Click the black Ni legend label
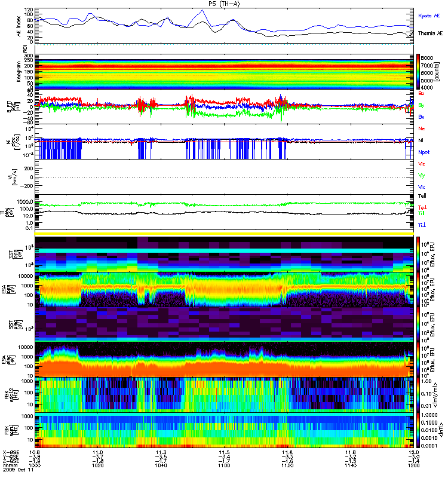The height and width of the screenshot is (478, 448). coord(421,140)
